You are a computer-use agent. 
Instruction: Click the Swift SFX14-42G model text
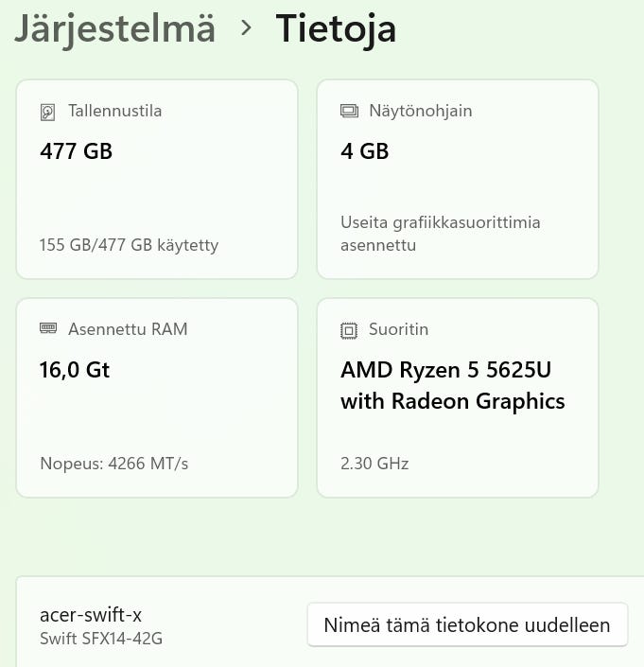[101, 639]
